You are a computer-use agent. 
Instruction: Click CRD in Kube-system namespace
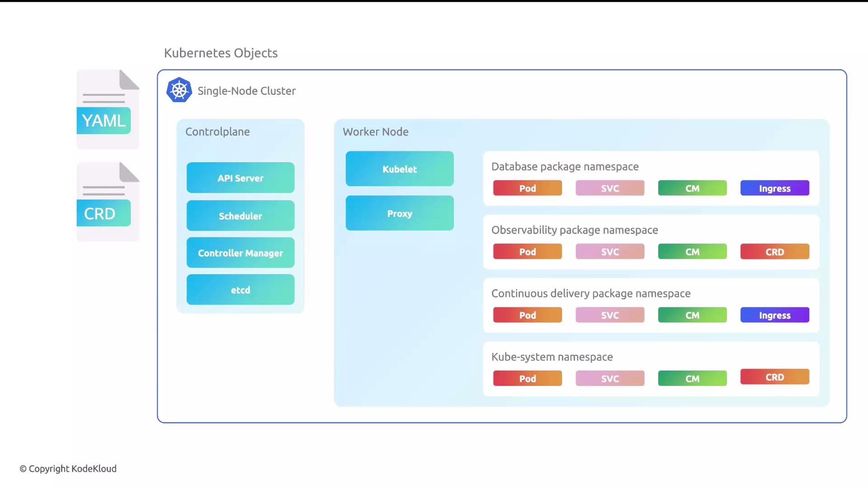[775, 377]
